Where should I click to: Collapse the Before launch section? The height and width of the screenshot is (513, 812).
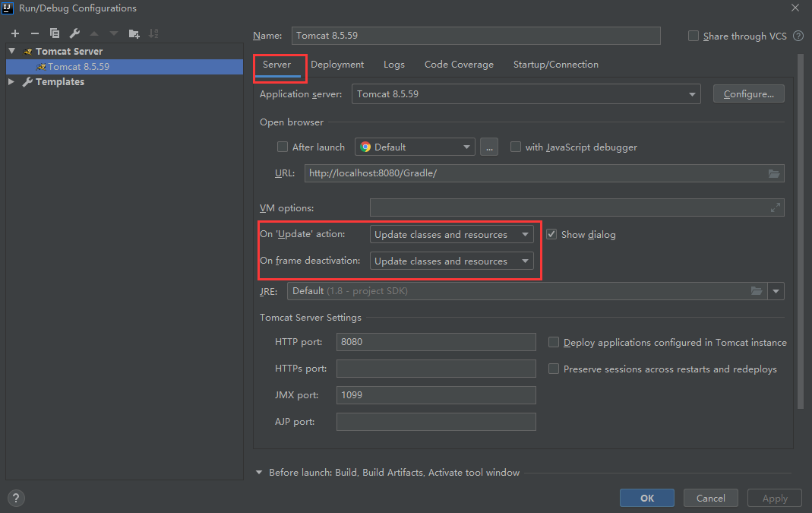tap(259, 473)
